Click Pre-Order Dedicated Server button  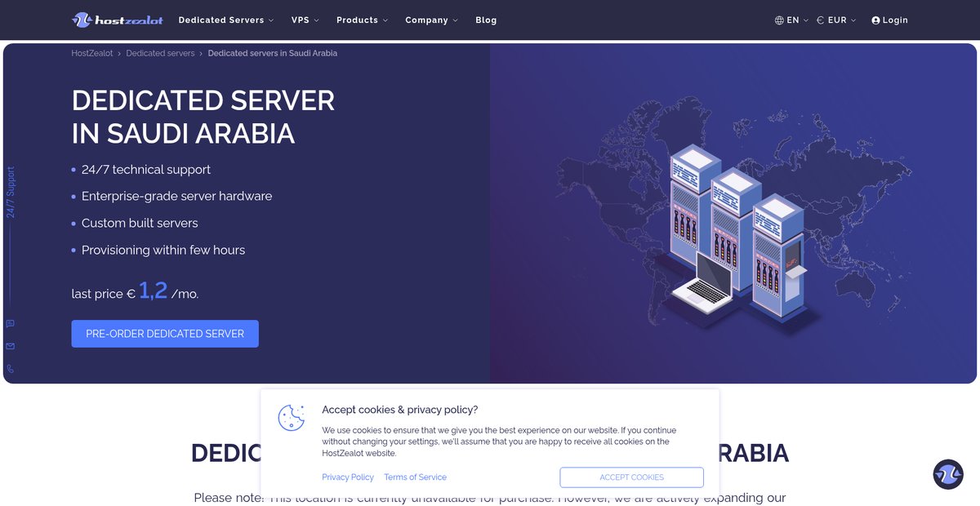[165, 334]
